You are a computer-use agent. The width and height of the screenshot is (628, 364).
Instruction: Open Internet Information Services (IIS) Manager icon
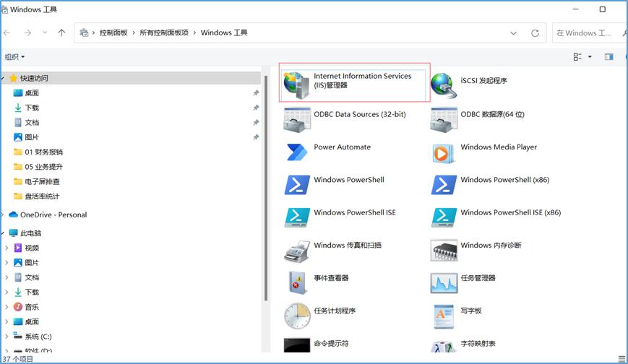(x=297, y=85)
